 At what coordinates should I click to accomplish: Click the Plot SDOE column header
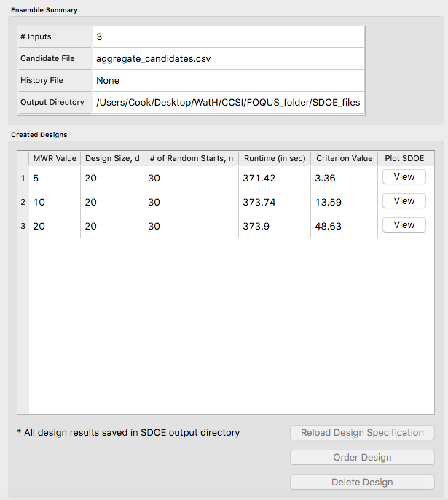pyautogui.click(x=404, y=158)
